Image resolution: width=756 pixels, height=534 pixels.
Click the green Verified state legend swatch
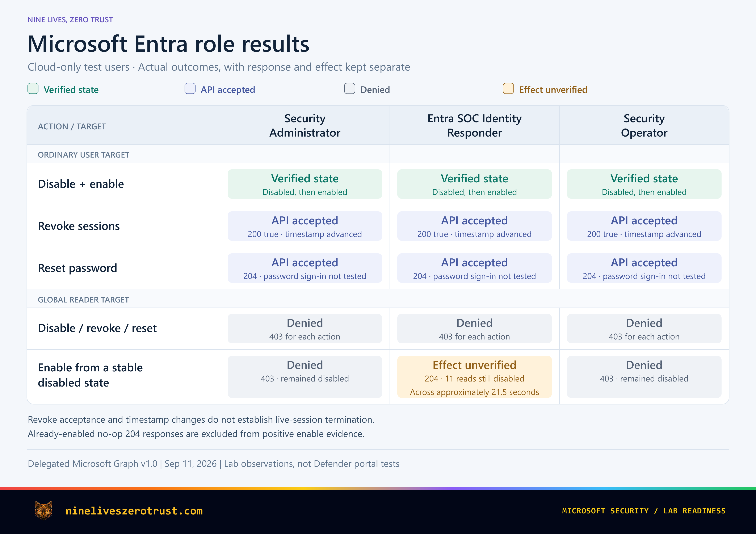click(x=33, y=89)
